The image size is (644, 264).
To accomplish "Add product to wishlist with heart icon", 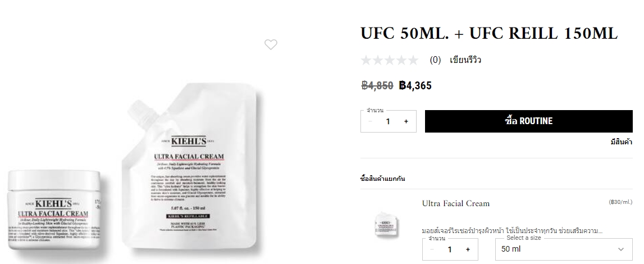I will (271, 44).
